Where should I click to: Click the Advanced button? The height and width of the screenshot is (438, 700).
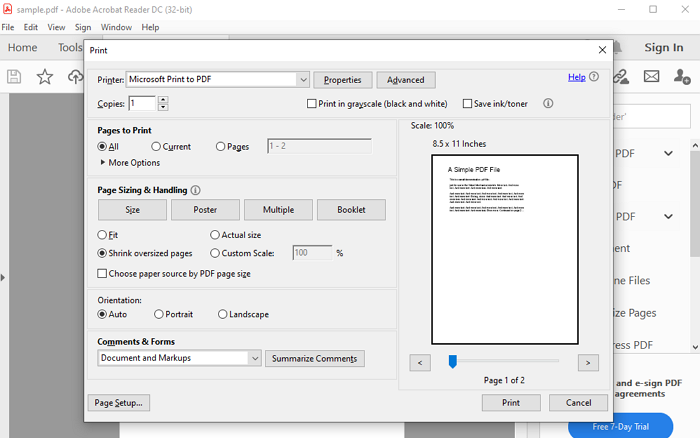(x=405, y=80)
